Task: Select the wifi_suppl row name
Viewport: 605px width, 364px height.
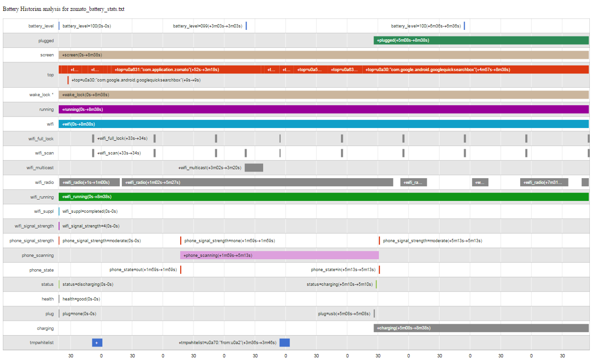Action: click(44, 211)
